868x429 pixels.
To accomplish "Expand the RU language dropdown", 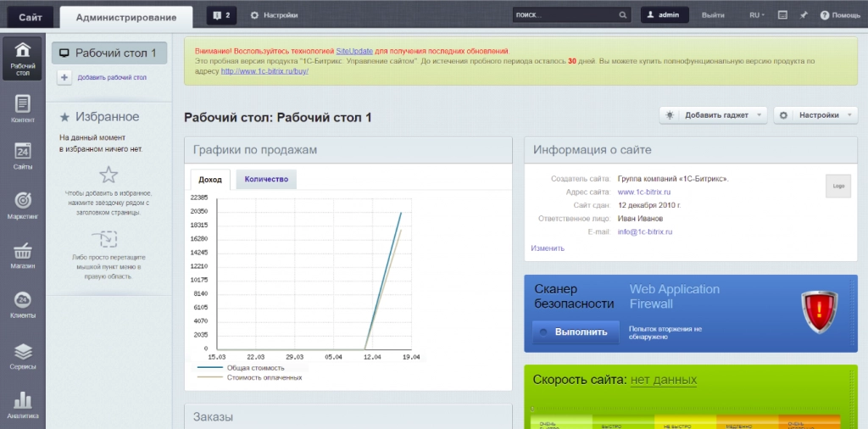I will coord(756,15).
